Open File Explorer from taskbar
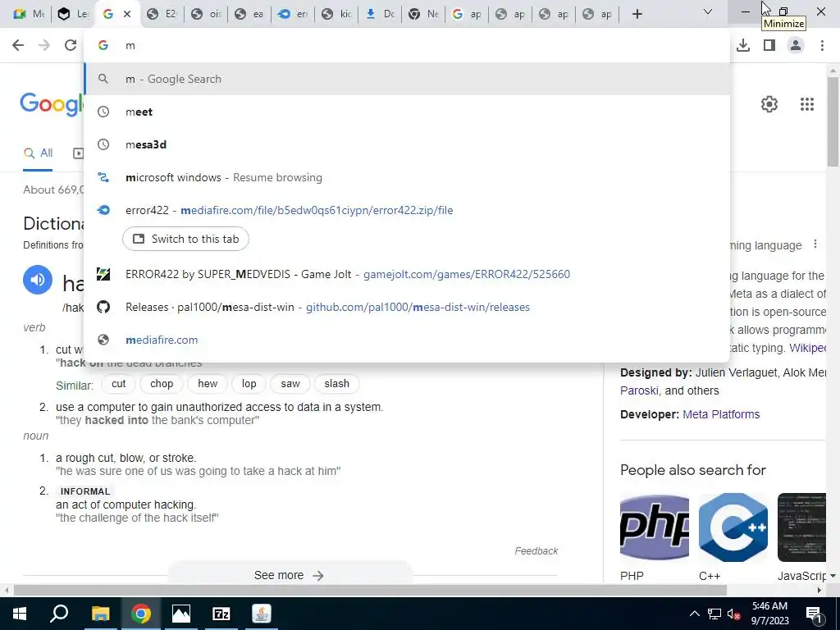The width and height of the screenshot is (840, 630). (x=100, y=614)
